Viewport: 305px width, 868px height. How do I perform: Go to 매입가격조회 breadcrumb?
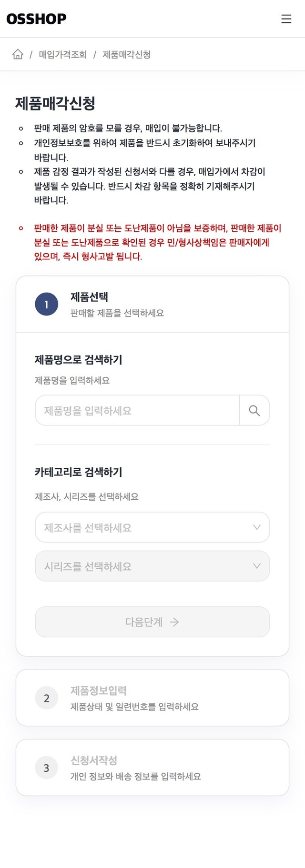pyautogui.click(x=62, y=55)
